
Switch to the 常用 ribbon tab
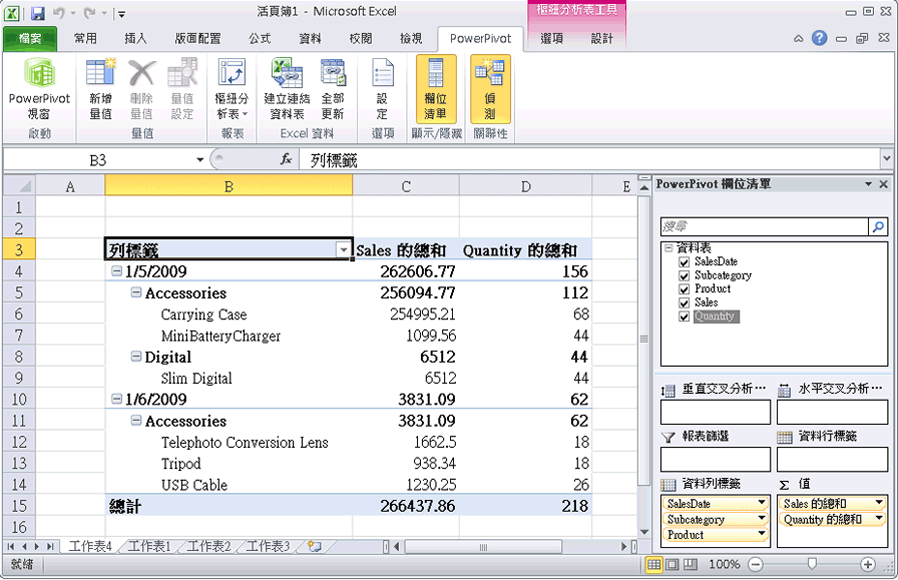point(85,38)
